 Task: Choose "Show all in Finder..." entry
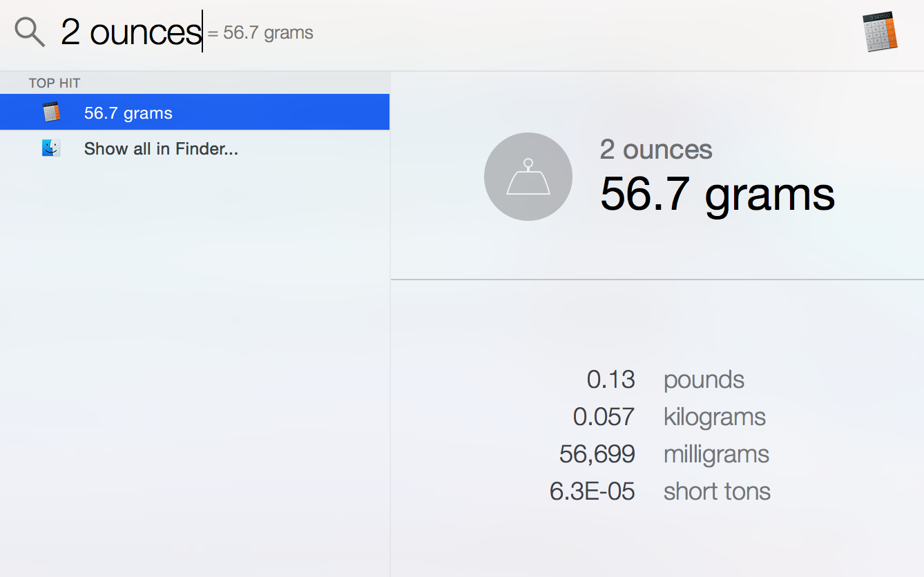(161, 149)
